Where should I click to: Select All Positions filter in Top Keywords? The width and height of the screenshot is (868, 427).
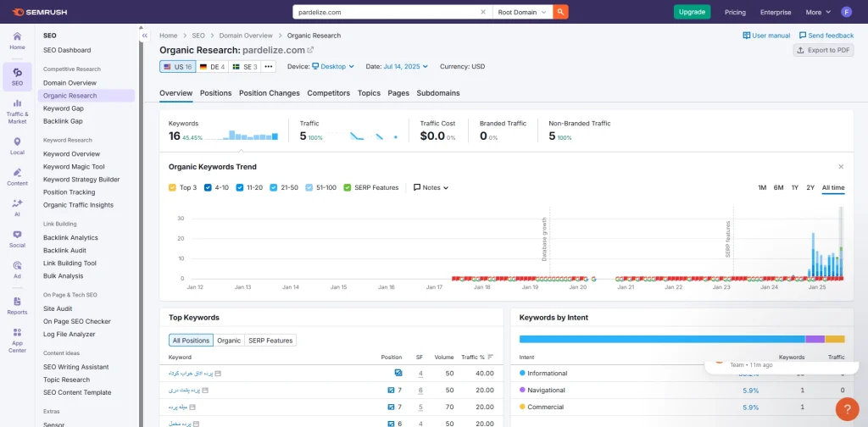[x=191, y=341]
